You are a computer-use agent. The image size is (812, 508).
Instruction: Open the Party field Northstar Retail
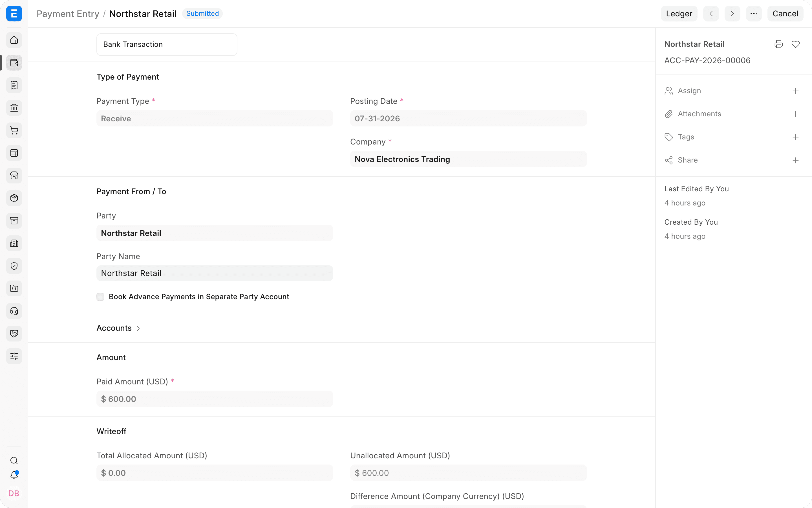pyautogui.click(x=215, y=233)
